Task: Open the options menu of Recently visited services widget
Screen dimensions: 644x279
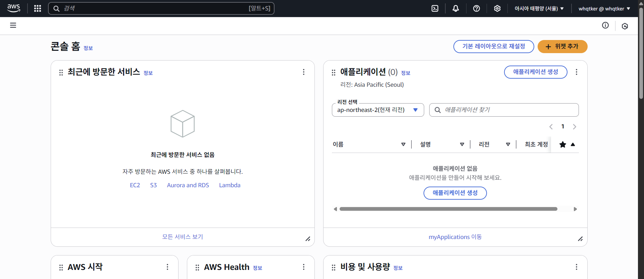Action: [304, 72]
